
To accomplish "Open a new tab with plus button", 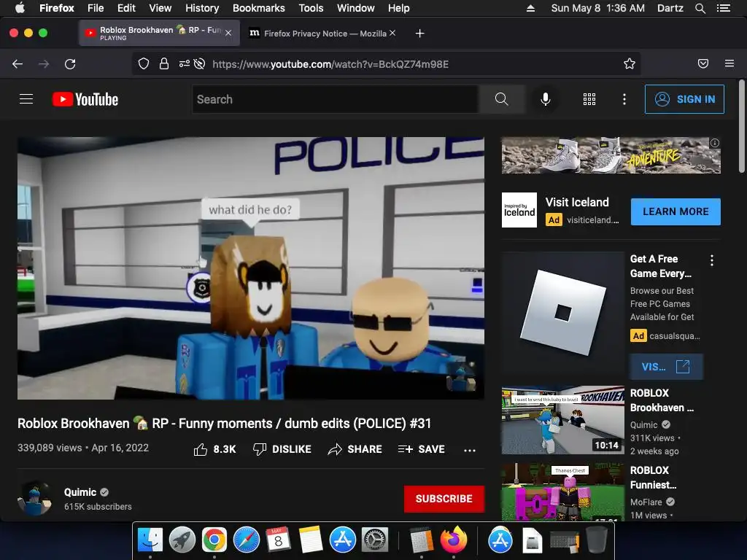I will click(x=419, y=34).
